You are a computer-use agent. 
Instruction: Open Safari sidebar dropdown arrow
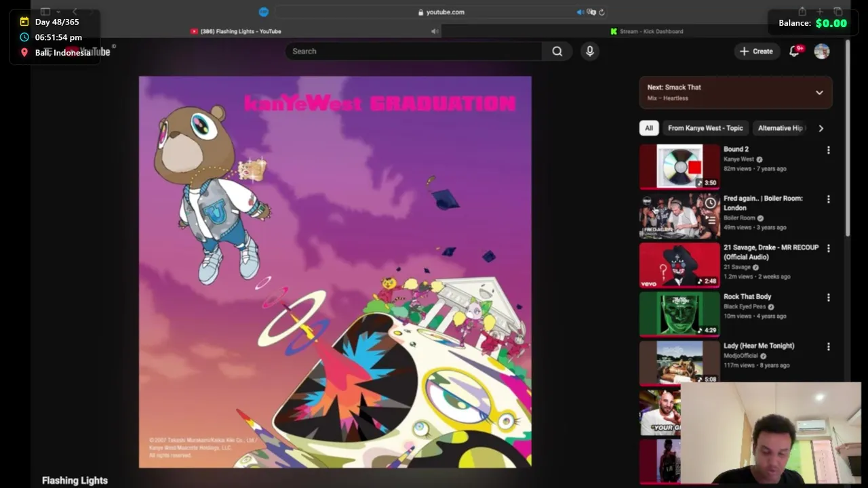tap(58, 12)
